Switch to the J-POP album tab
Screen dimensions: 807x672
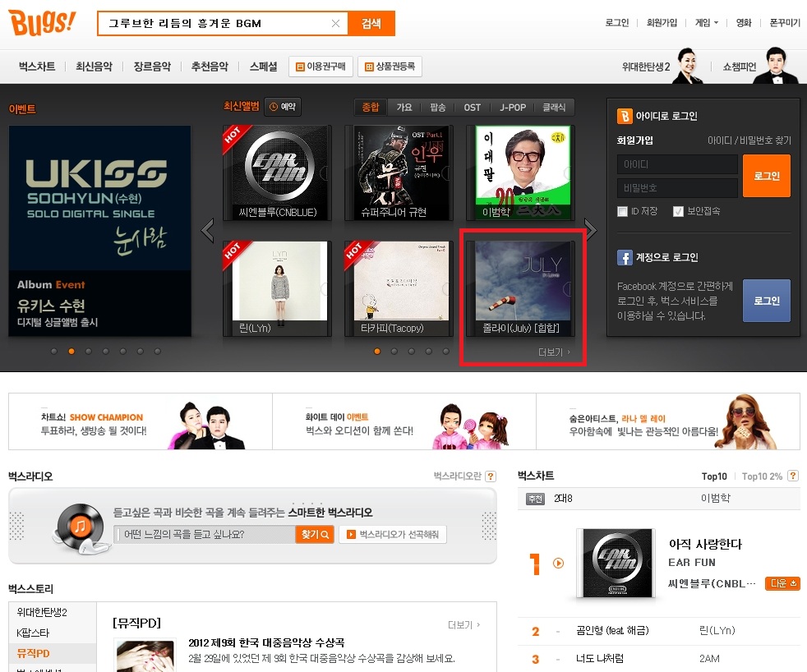513,107
